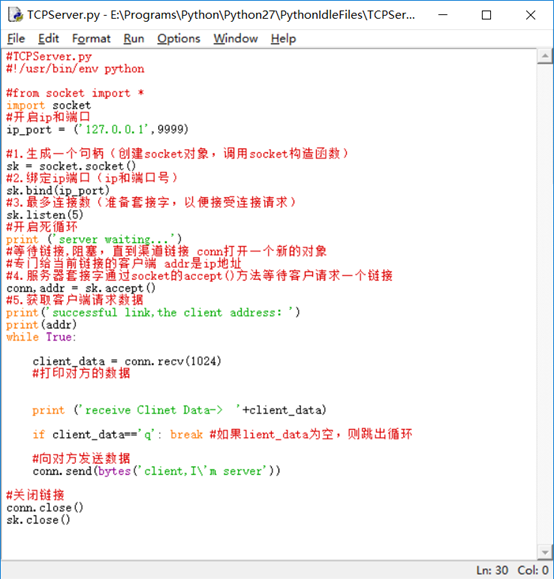Click the "if client_data=='q'" line
The image size is (554, 579).
[x=222, y=434]
